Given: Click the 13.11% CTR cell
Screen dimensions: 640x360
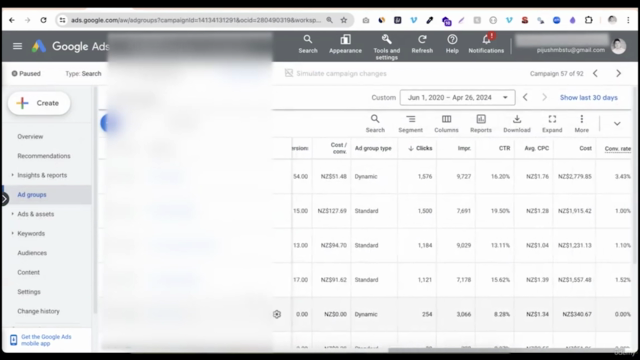Looking at the screenshot, I should tap(500, 245).
